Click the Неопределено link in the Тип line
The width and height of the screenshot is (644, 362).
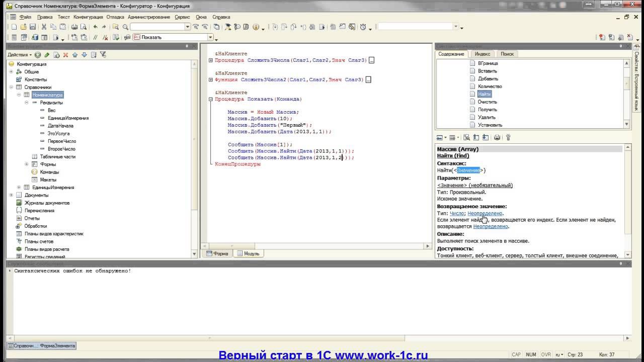click(x=485, y=213)
